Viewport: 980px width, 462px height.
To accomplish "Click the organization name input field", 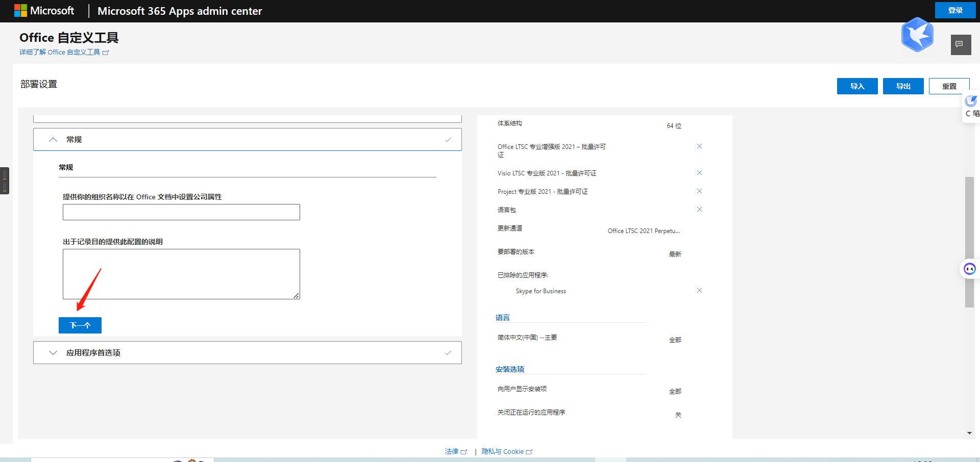I will pos(181,212).
